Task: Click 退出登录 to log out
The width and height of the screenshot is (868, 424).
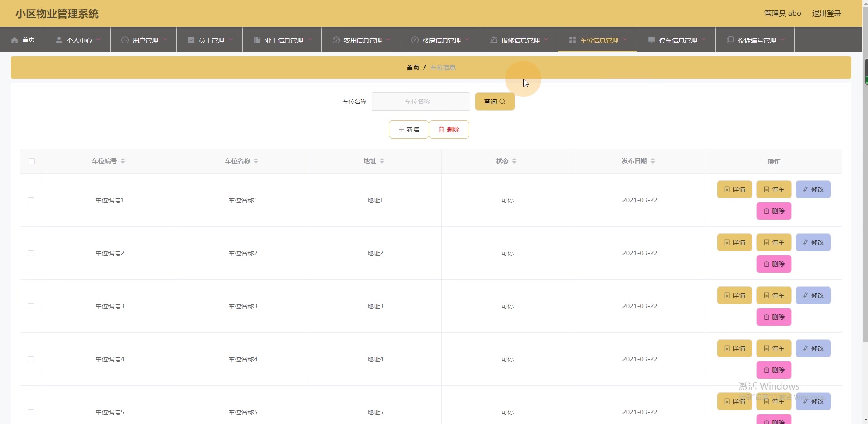Action: click(x=826, y=14)
